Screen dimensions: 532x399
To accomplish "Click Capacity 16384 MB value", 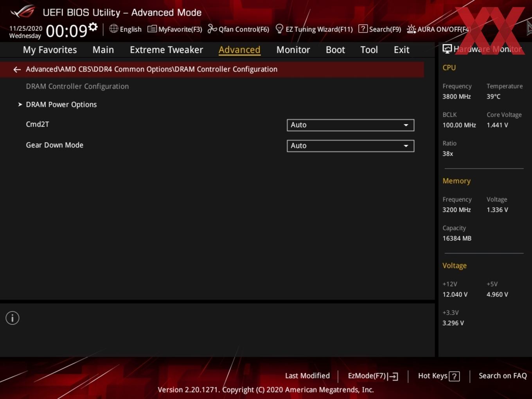I will click(x=457, y=238).
